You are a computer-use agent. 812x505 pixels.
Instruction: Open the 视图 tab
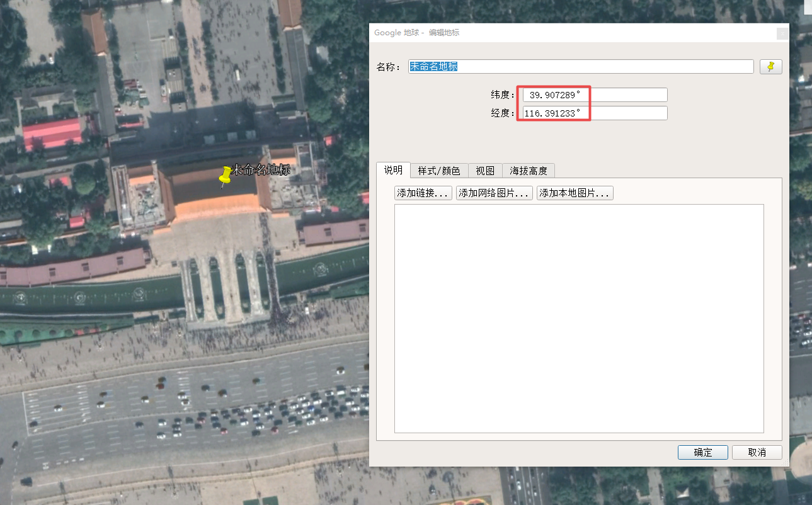(485, 170)
